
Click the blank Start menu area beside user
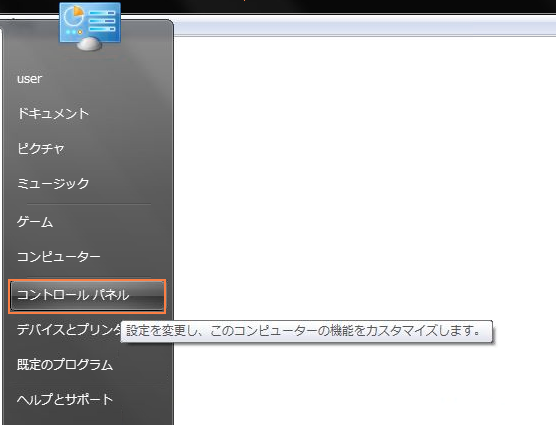pyautogui.click(x=106, y=78)
